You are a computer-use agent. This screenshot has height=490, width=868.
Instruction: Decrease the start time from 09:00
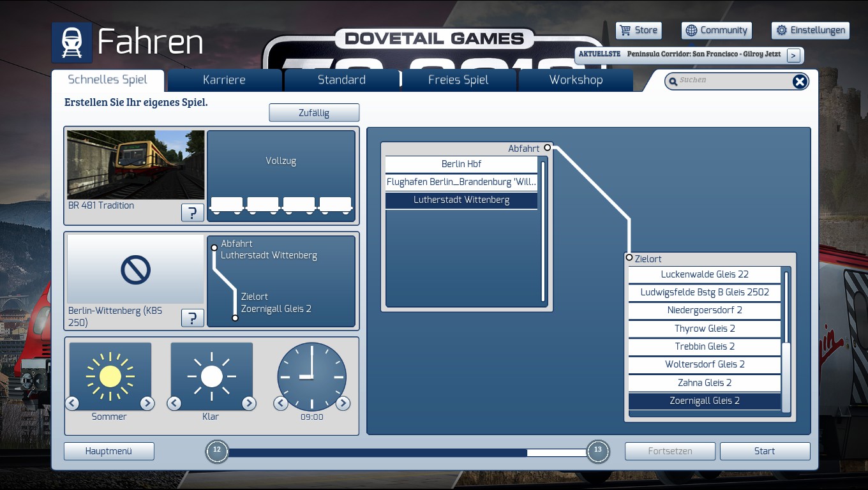click(280, 403)
